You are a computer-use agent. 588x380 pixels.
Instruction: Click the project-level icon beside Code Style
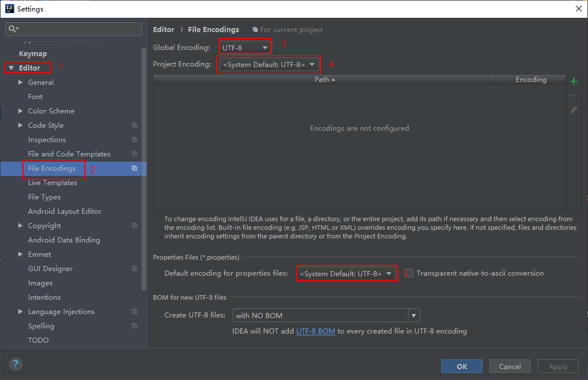[134, 126]
